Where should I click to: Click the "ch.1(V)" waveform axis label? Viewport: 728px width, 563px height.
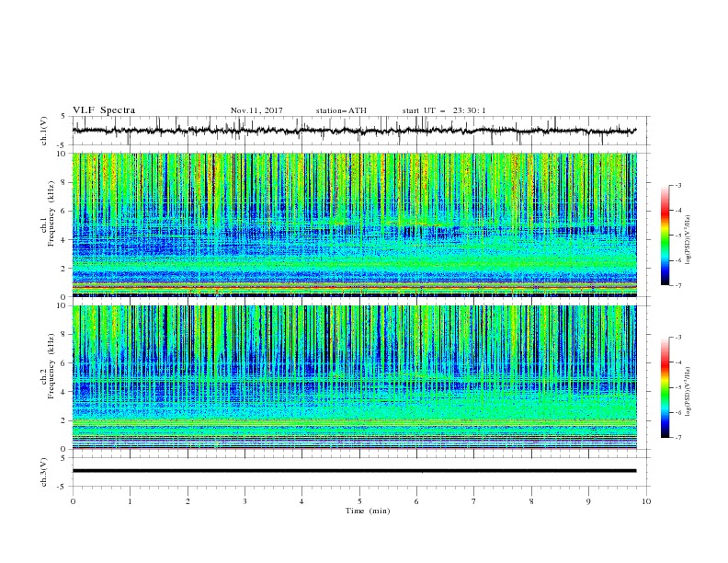44,131
